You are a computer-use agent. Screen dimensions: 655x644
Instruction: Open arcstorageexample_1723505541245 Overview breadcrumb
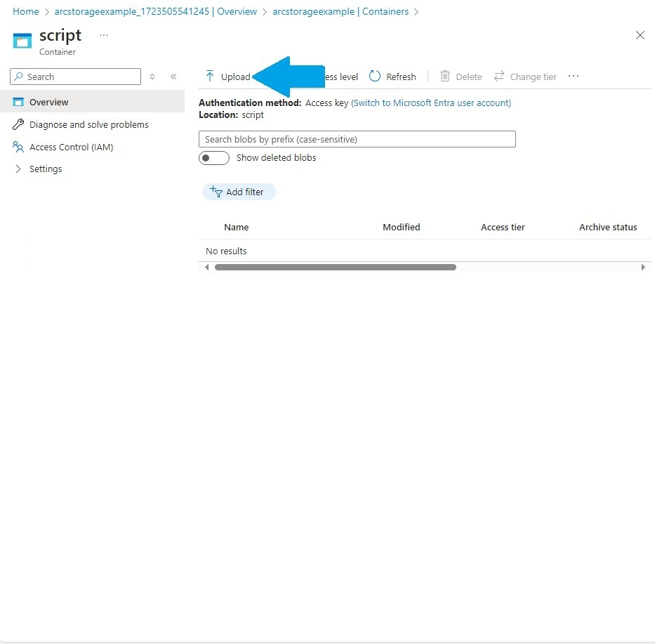pos(155,12)
